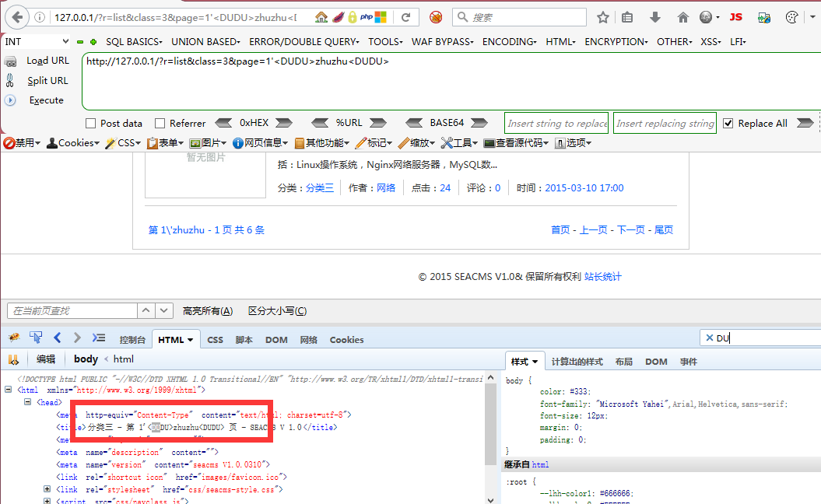Click the Firebug bug icon

coord(14,338)
